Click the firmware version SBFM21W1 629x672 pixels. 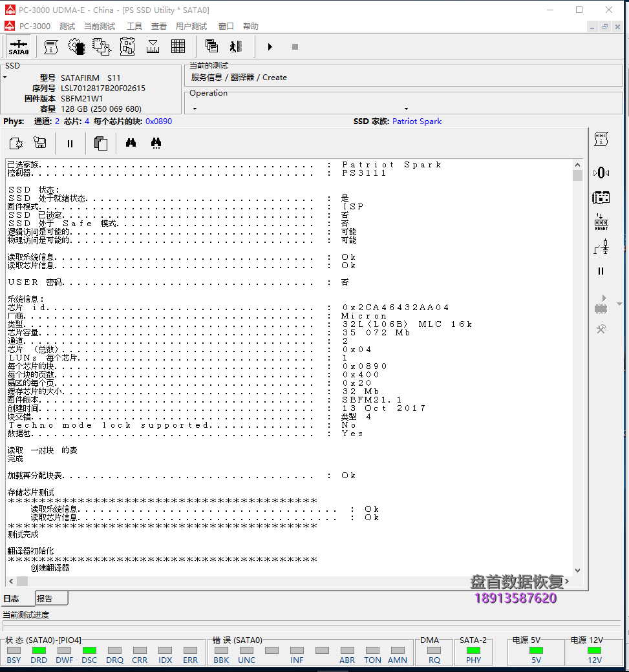[x=81, y=99]
